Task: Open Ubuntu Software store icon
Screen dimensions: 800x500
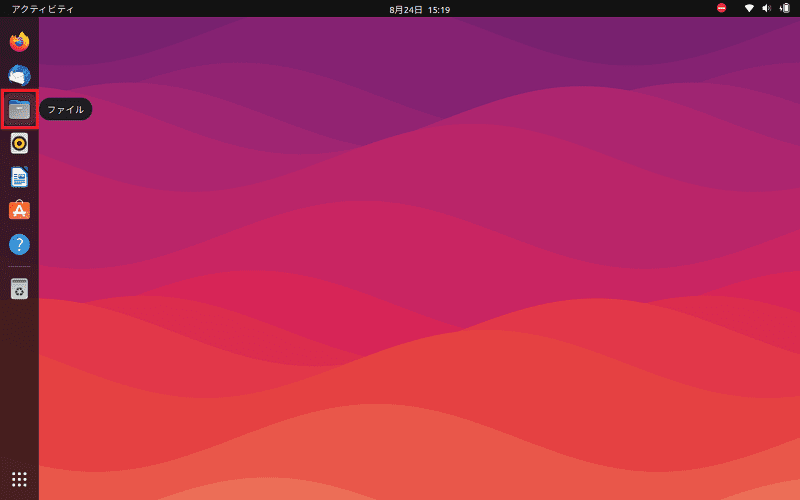Action: point(19,210)
